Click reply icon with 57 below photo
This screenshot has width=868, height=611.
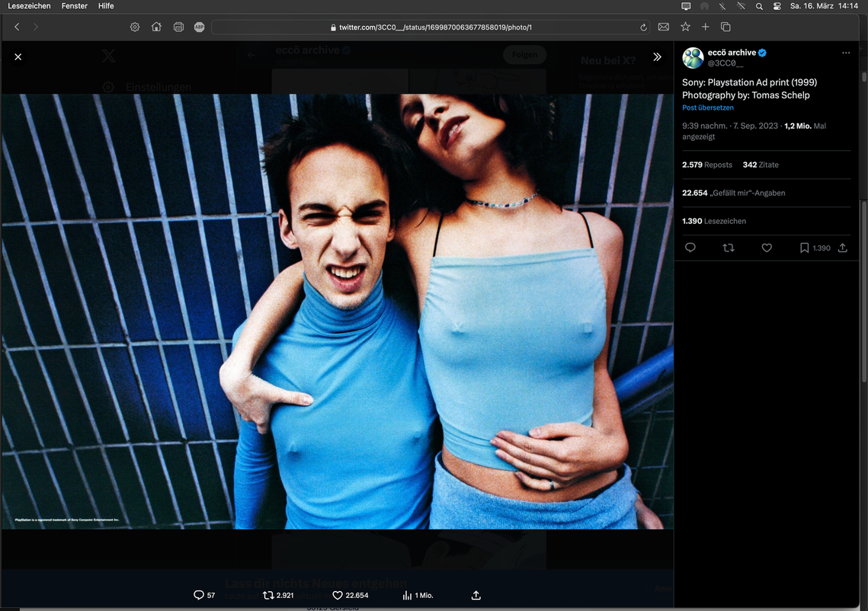(203, 595)
